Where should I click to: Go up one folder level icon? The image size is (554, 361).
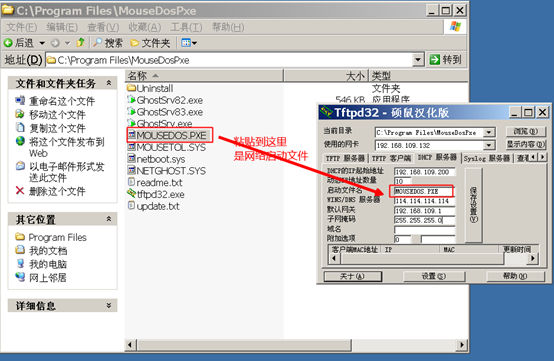[81, 43]
